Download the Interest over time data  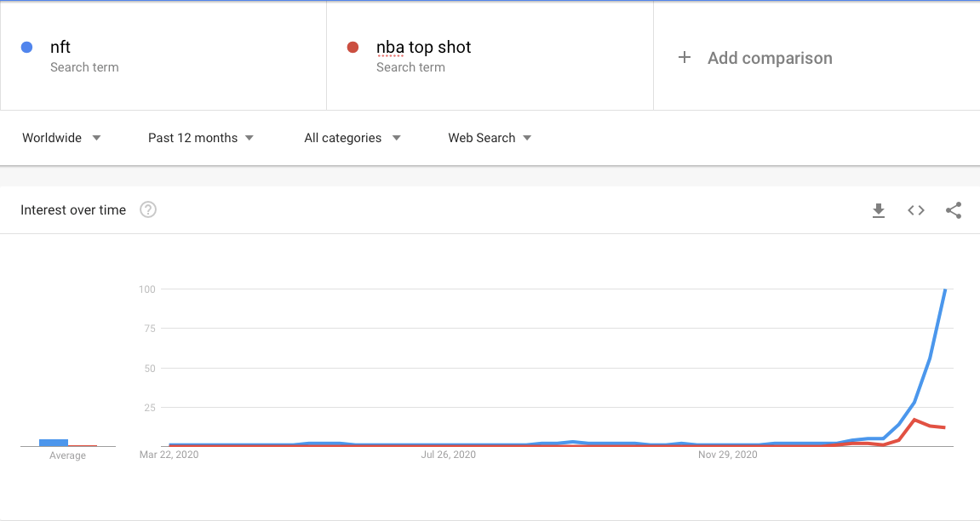click(879, 210)
